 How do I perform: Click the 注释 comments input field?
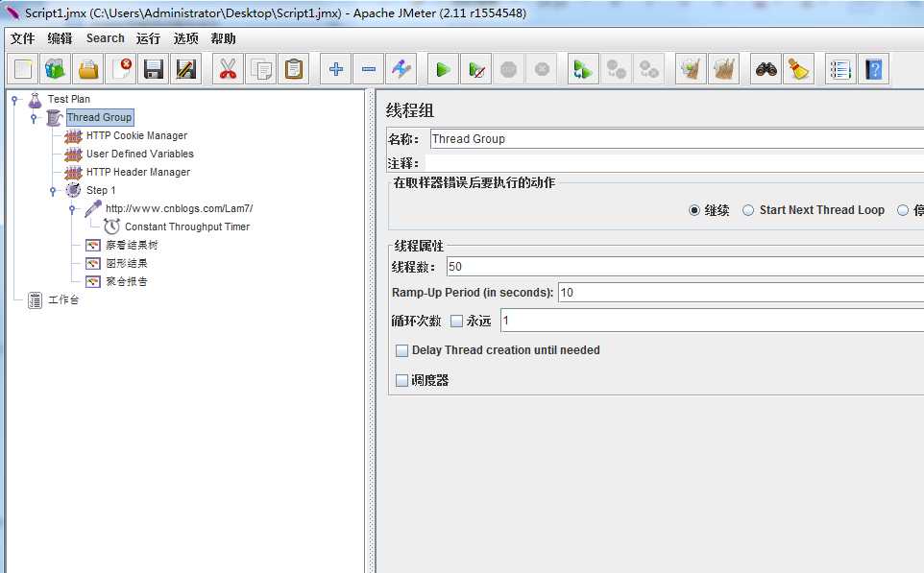[x=674, y=163]
